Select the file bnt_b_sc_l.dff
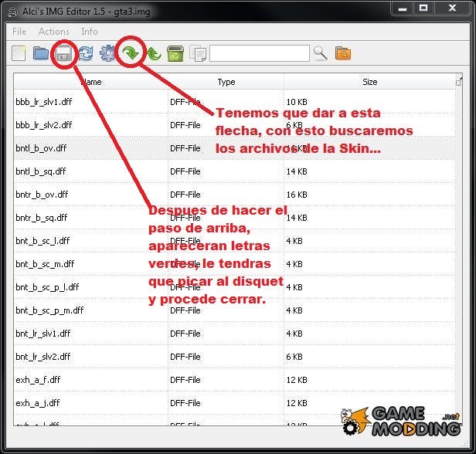The height and width of the screenshot is (454, 476). [42, 241]
